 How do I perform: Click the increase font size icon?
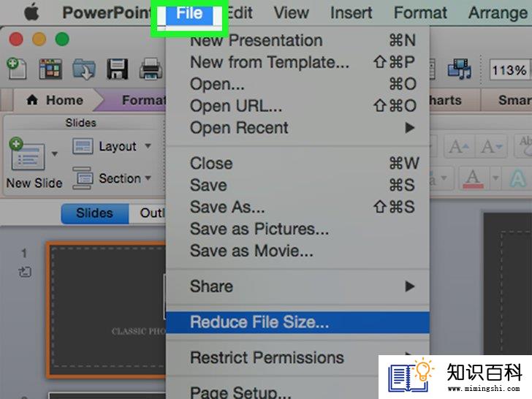click(x=459, y=147)
